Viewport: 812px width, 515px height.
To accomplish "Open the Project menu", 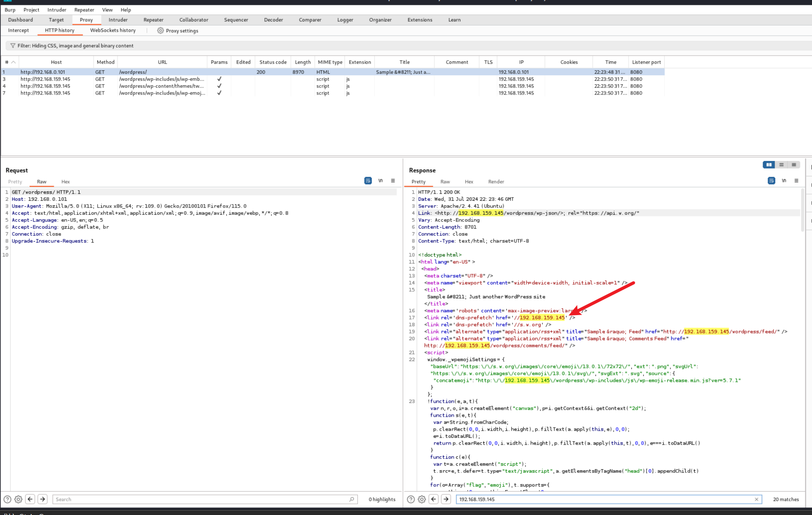I will click(31, 10).
